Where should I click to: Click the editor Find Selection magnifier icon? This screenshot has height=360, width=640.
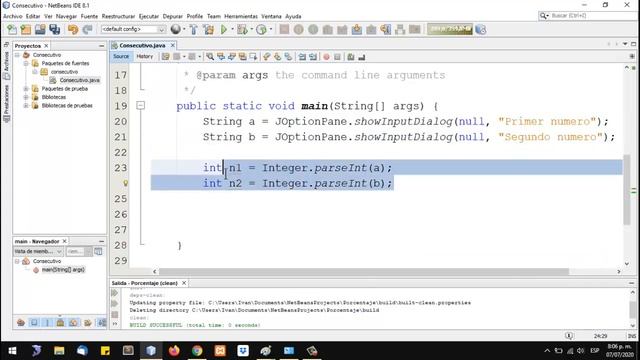210,57
